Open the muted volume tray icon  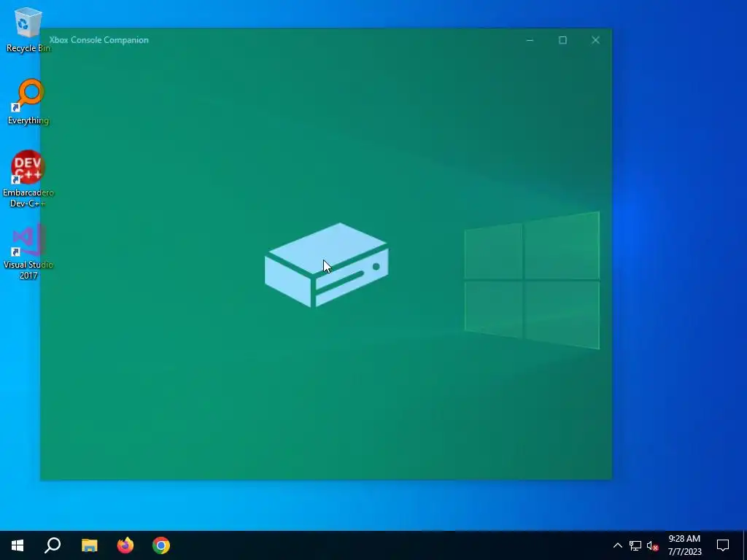click(x=652, y=545)
